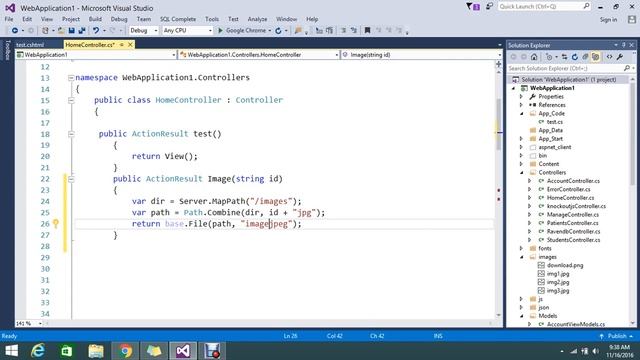The image size is (640, 360).
Task: Collapse the Image method on line 22
Action: click(x=71, y=179)
